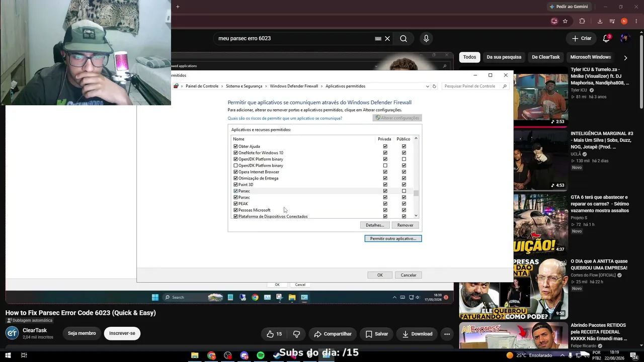
Task: Expand Sistema e Segurança breadcrumb arrow
Action: [266, 86]
